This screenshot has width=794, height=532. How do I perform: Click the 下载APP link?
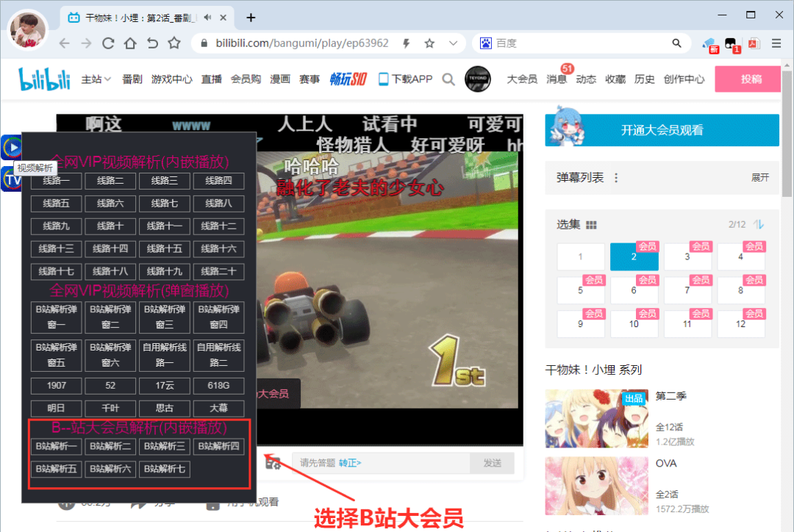click(406, 79)
